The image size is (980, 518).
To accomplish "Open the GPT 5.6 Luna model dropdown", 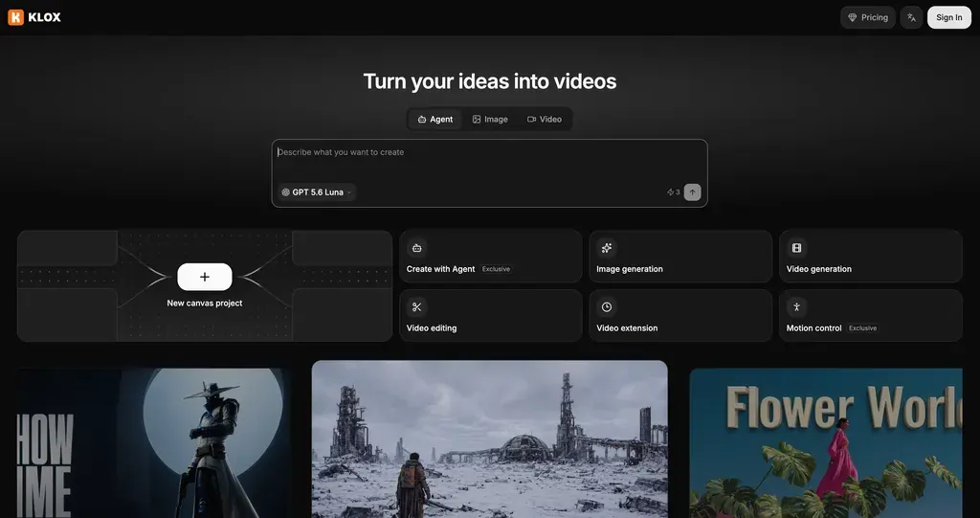I will [317, 192].
